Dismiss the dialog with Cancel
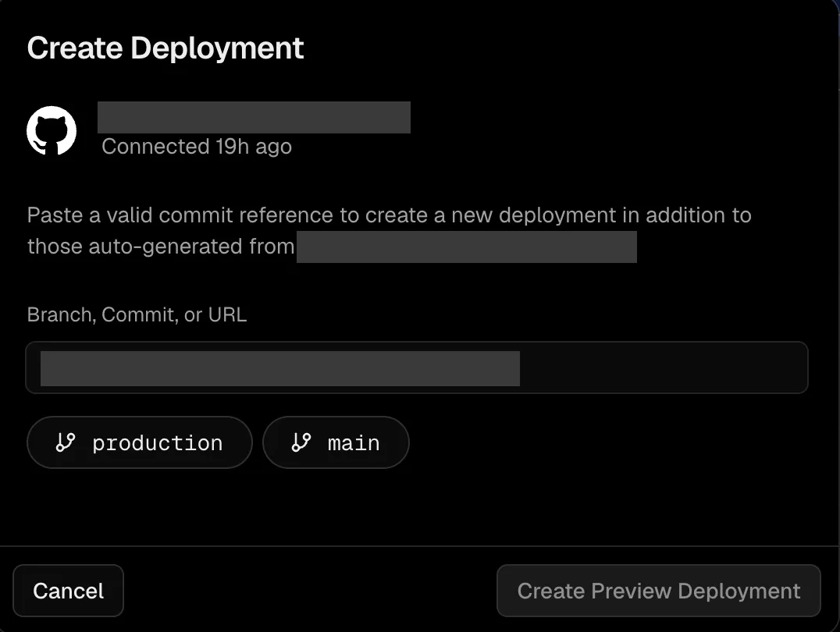 68,591
